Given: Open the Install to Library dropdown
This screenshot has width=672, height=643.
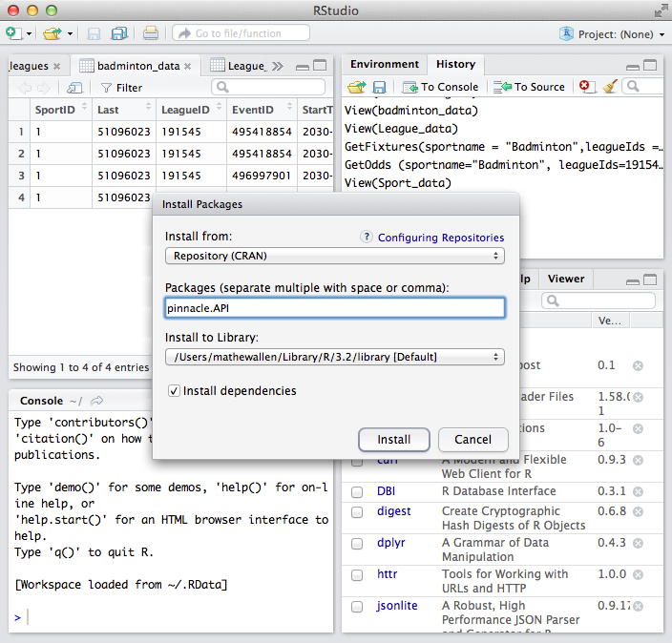Looking at the screenshot, I should tap(335, 357).
